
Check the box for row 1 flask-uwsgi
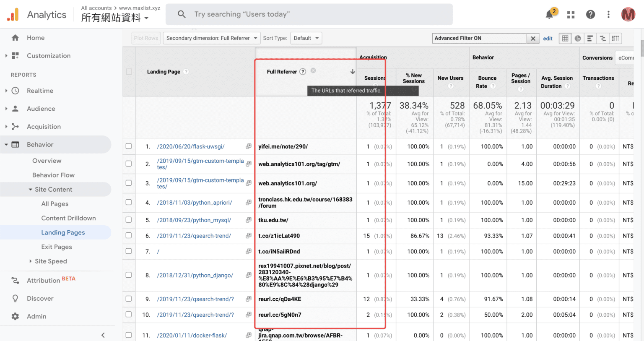pyautogui.click(x=129, y=146)
